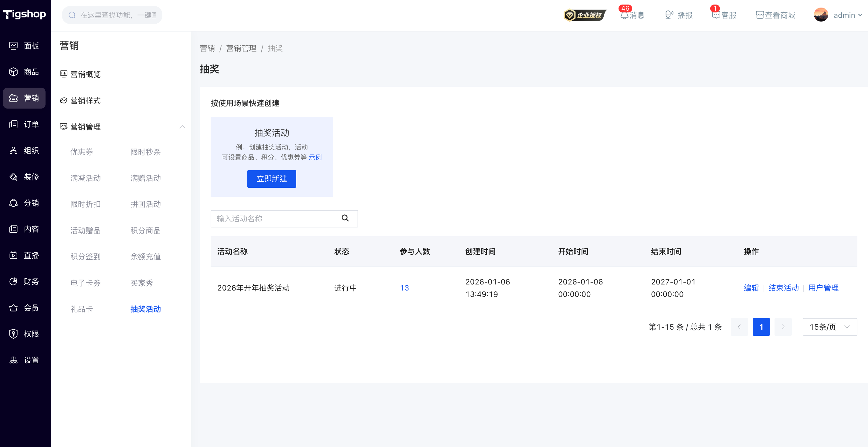868x447 pixels.
Task: Go to 活动赠品 submenu item
Action: pos(86,230)
